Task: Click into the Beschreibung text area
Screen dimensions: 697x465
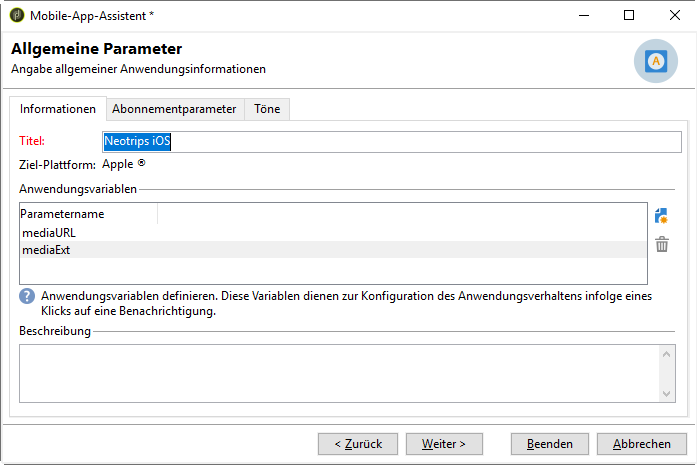Action: coord(340,373)
